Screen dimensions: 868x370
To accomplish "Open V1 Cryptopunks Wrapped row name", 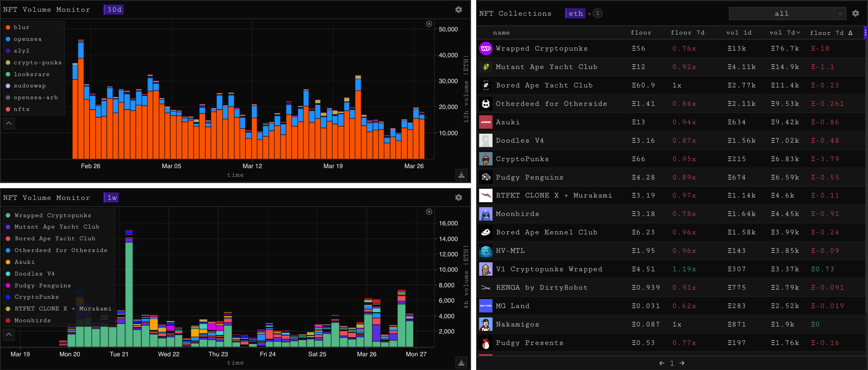I will [x=549, y=269].
